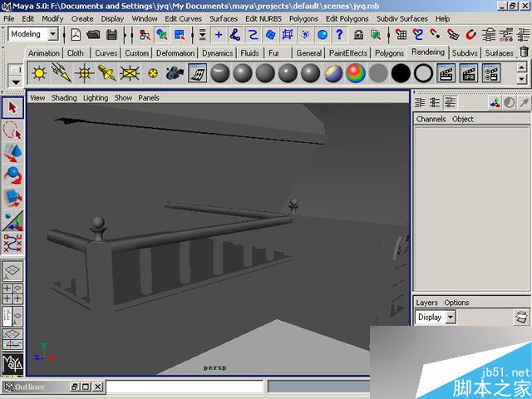532x399 pixels.
Task: Open the Display layer type dropdown
Action: click(x=451, y=318)
